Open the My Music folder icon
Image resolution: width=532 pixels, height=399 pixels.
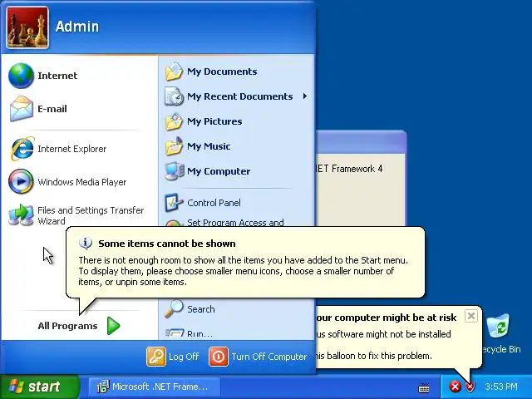tap(174, 146)
